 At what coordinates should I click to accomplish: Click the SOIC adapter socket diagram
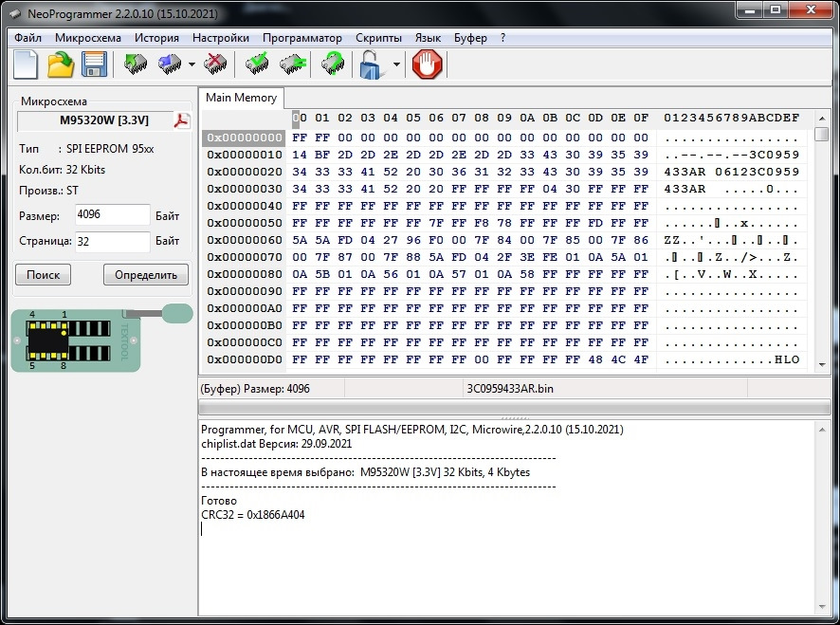(101, 338)
